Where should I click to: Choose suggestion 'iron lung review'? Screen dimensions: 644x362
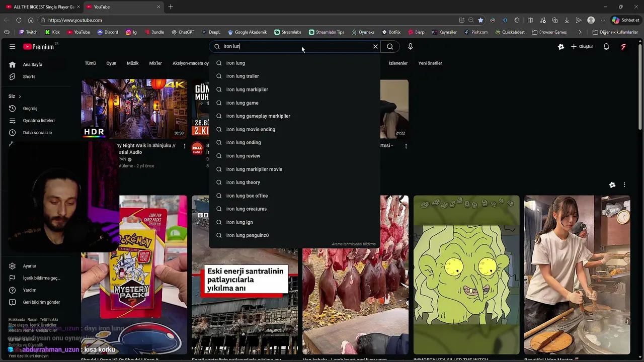point(294,156)
